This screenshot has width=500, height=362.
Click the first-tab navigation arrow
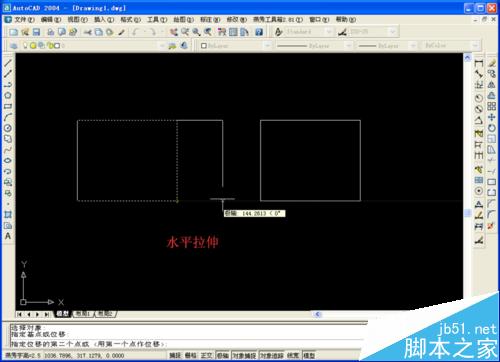coord(20,314)
